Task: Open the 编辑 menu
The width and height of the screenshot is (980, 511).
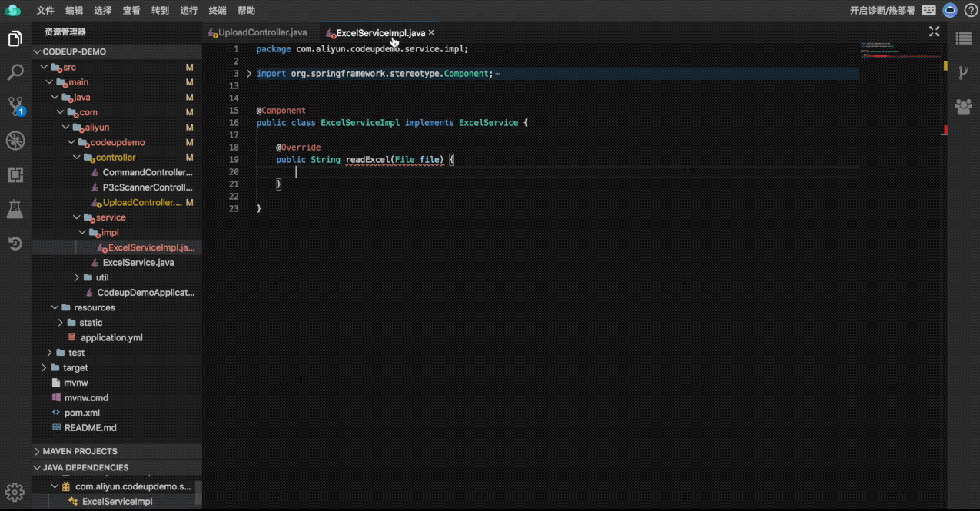Action: pos(75,11)
